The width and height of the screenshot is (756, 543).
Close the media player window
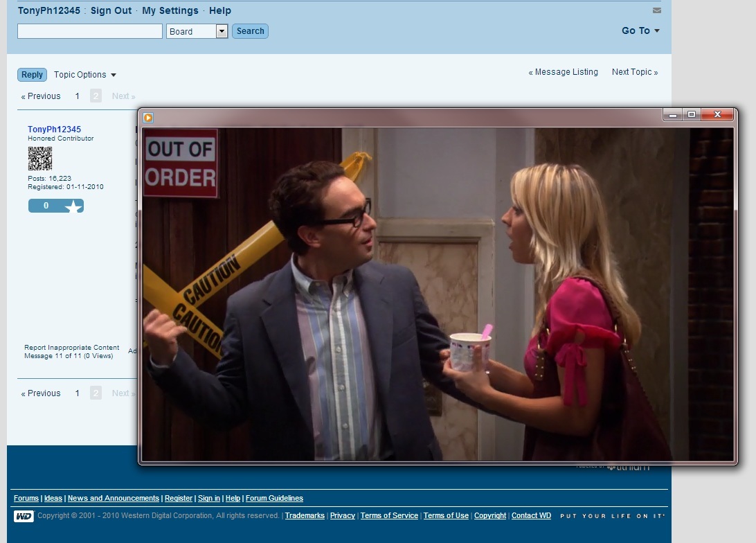[x=717, y=115]
